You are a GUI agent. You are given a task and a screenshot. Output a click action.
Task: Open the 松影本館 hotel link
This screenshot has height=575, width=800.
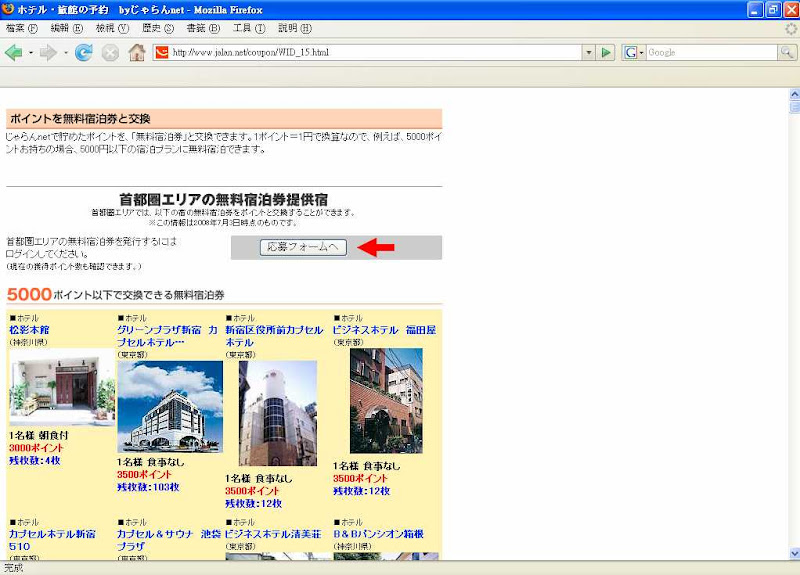pyautogui.click(x=29, y=330)
